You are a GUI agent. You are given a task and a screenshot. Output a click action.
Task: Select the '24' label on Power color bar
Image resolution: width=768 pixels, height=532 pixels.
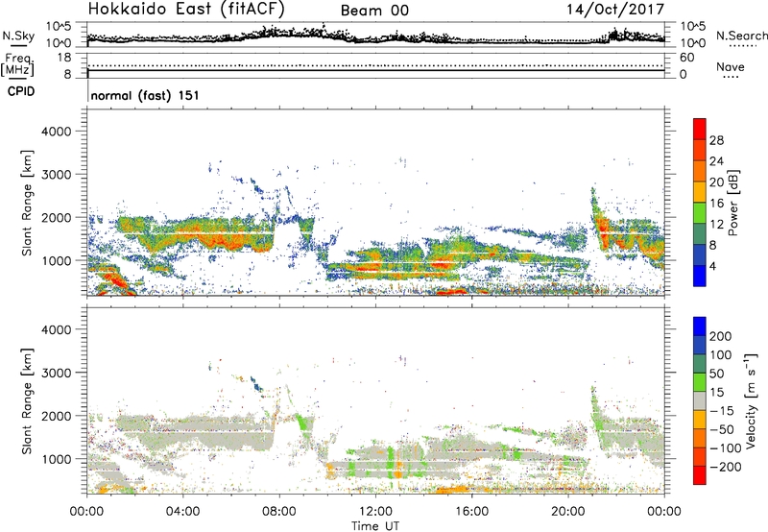pyautogui.click(x=716, y=161)
